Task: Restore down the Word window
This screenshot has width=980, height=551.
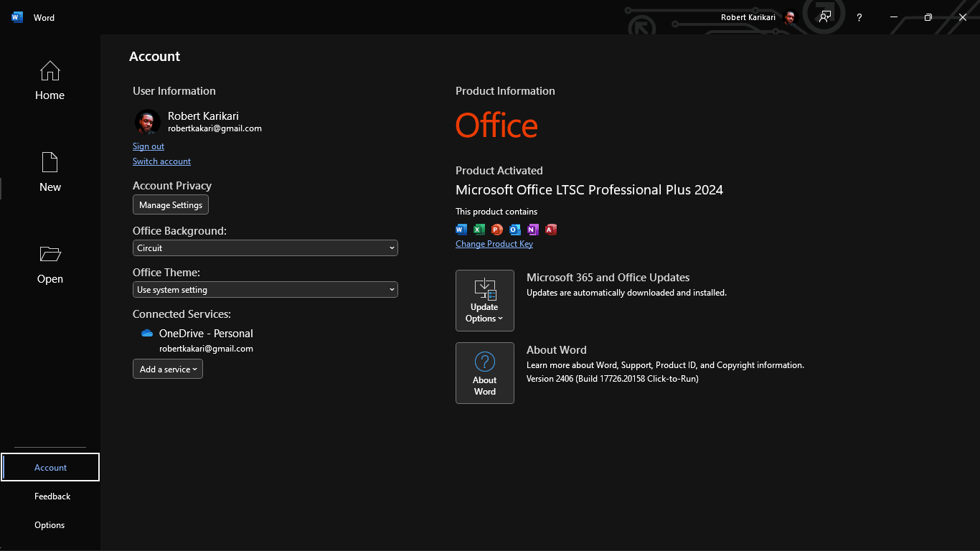Action: tap(928, 17)
